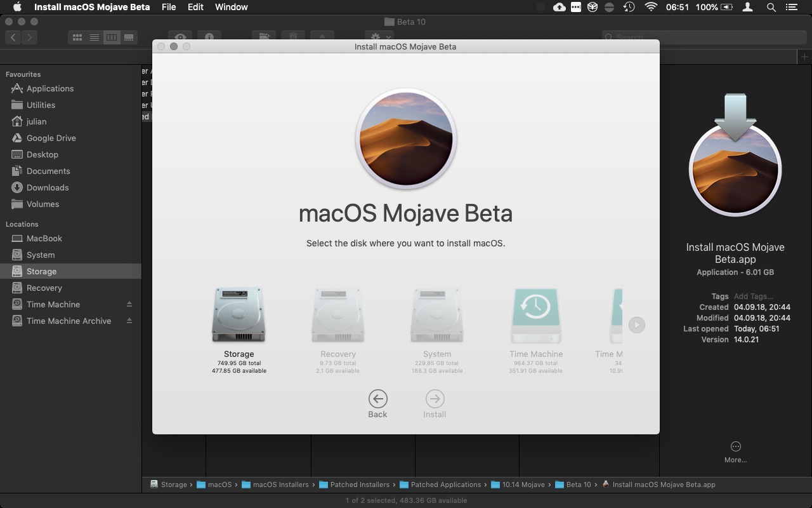This screenshot has height=508, width=812.
Task: Open the Apple menu
Action: coord(17,7)
